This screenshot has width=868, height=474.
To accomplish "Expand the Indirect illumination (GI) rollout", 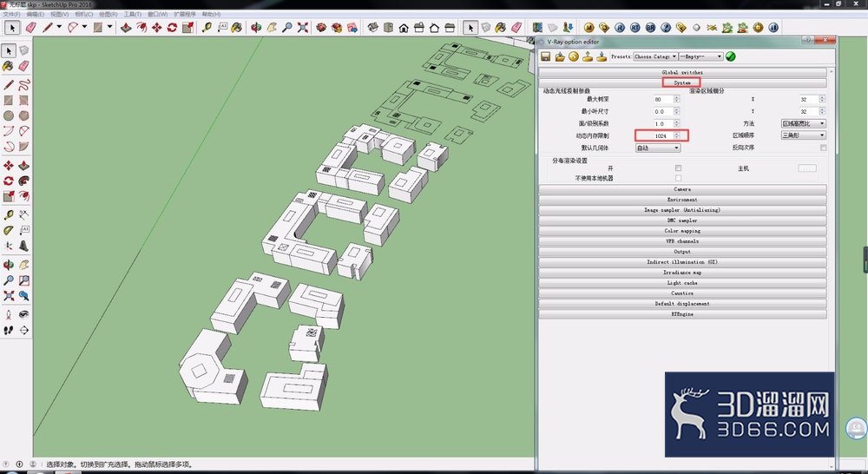I will 682,262.
